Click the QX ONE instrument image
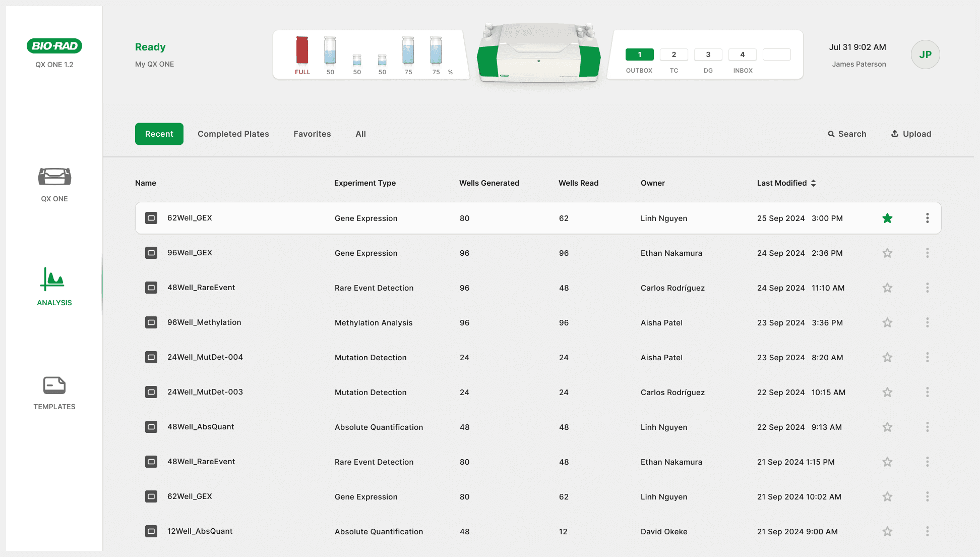Viewport: 980px width, 557px height. coord(538,53)
